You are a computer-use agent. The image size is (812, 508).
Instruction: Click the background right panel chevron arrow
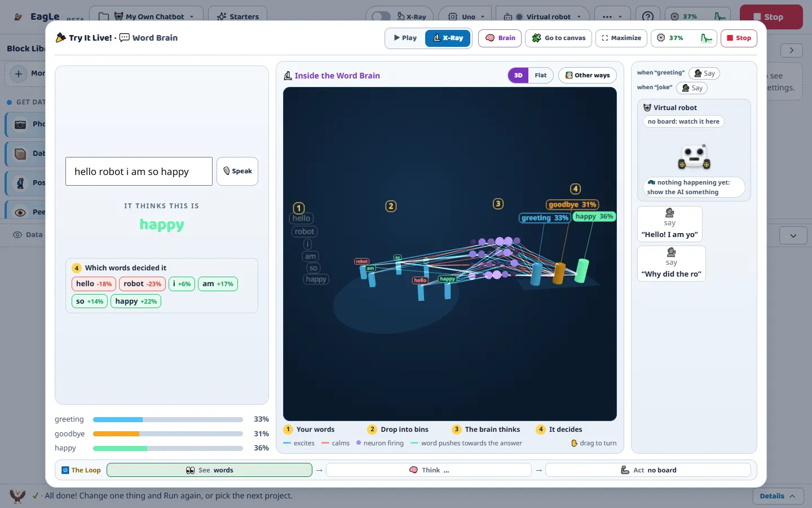[x=792, y=50]
